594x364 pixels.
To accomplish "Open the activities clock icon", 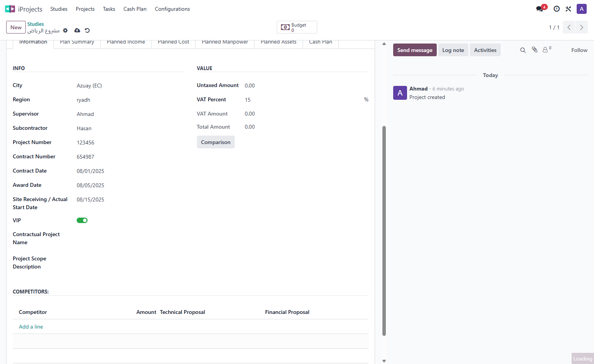I will 557,9.
